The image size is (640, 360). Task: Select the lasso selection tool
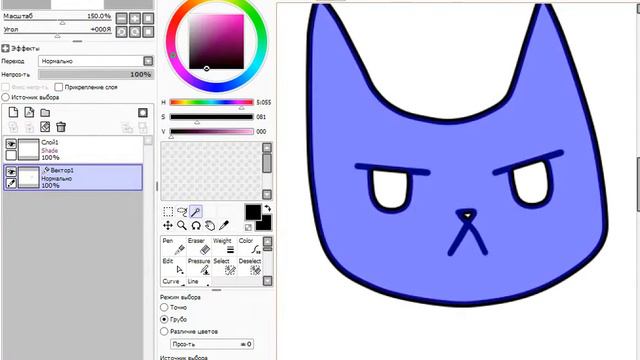point(182,211)
